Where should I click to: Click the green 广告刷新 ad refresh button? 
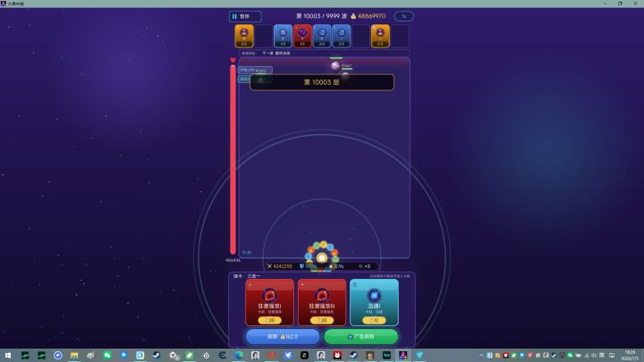coord(361,337)
